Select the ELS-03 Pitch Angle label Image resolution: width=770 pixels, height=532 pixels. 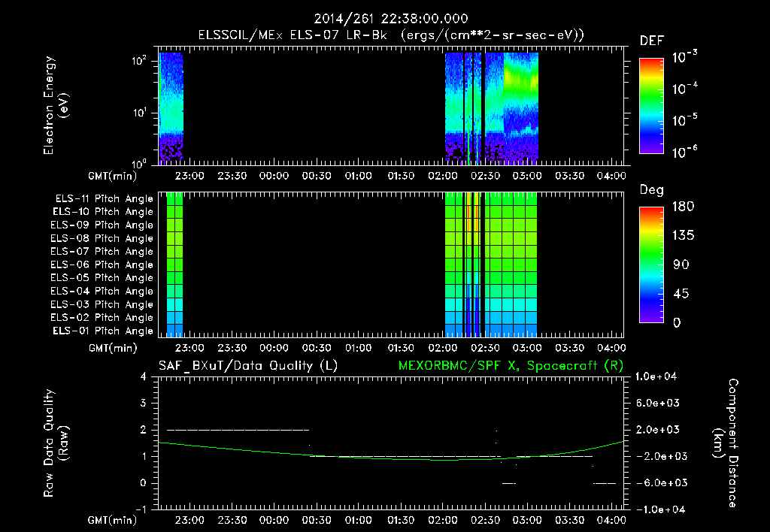(102, 305)
